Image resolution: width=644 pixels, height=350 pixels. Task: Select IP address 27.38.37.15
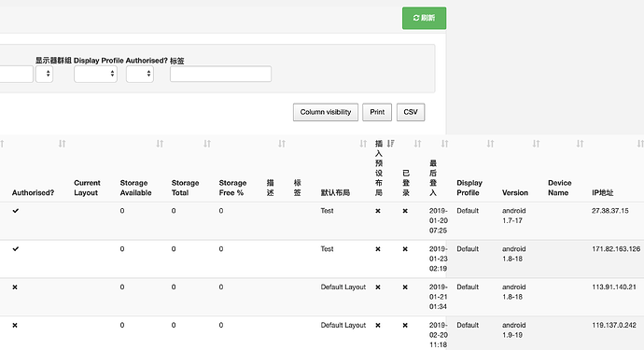tap(609, 211)
